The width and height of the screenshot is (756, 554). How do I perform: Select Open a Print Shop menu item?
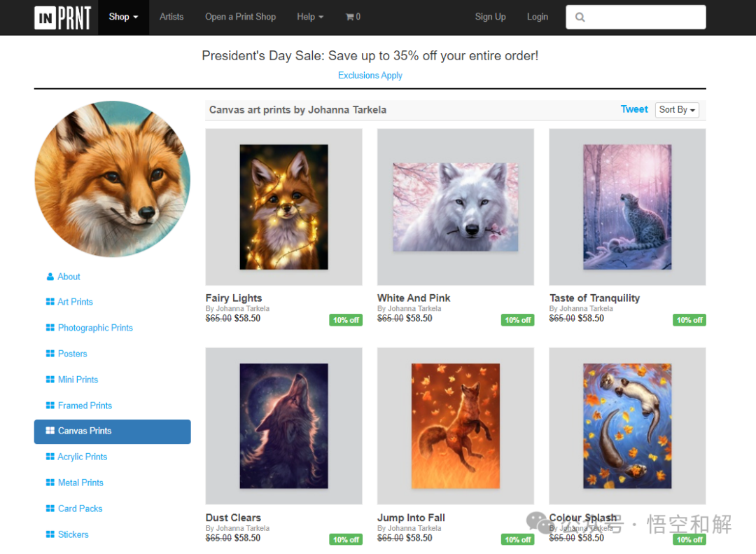click(x=241, y=17)
